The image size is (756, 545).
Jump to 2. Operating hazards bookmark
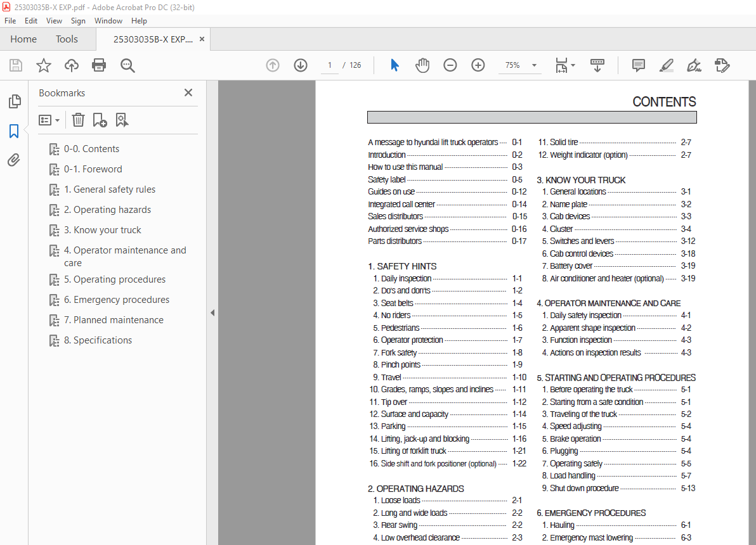pos(108,210)
